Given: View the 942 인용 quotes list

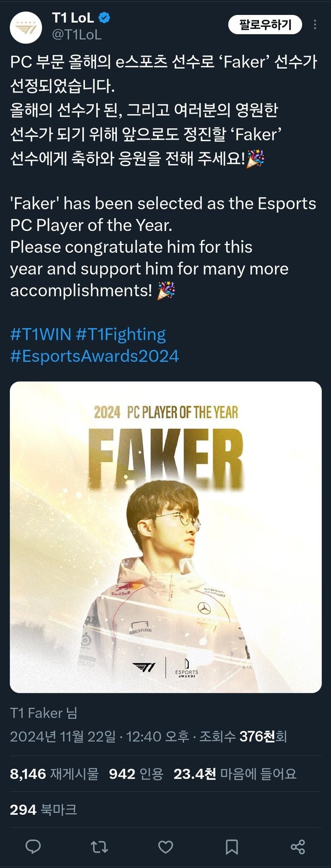Looking at the screenshot, I should 136,773.
